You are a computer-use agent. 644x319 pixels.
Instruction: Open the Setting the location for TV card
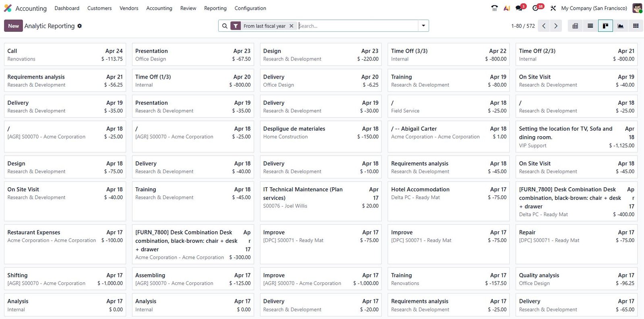pyautogui.click(x=576, y=137)
